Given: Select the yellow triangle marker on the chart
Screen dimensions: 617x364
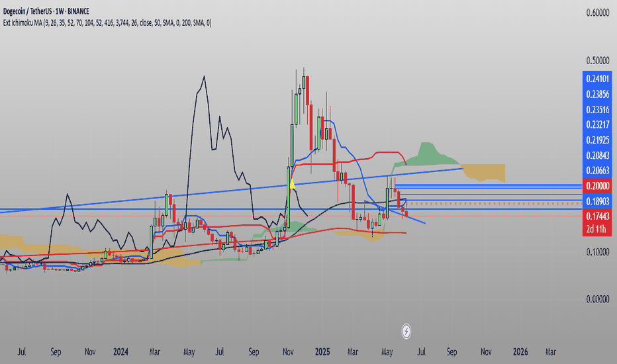Looking at the screenshot, I should 292,183.
